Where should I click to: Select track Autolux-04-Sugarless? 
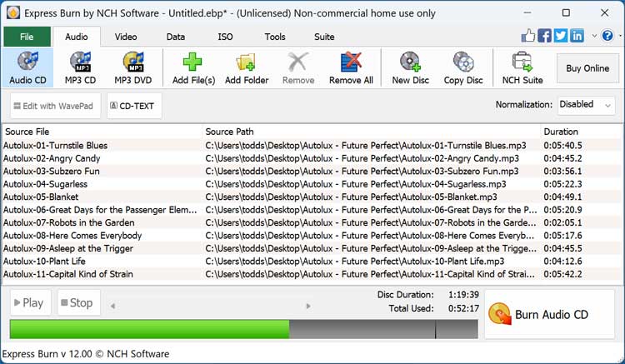coord(45,184)
